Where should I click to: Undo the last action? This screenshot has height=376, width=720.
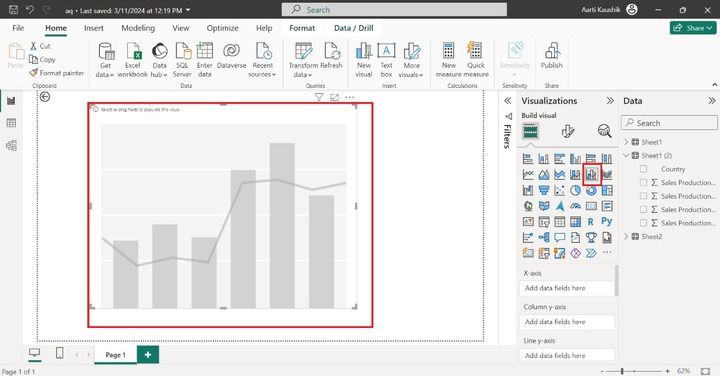coord(30,10)
